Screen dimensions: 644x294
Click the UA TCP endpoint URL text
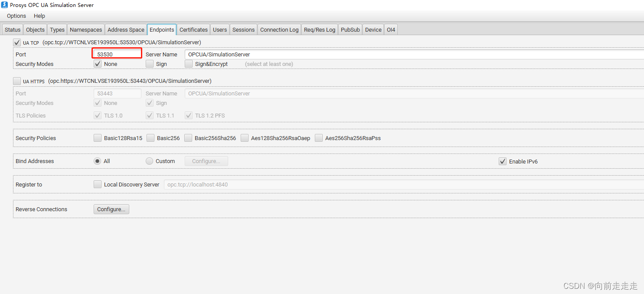[122, 42]
